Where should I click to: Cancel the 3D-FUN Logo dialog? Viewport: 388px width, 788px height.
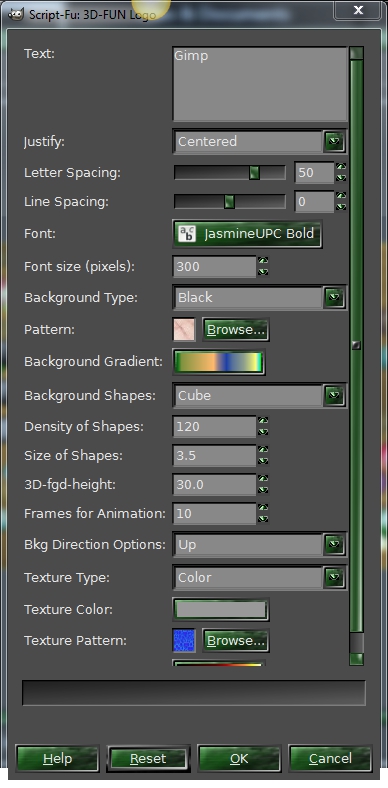pyautogui.click(x=330, y=758)
